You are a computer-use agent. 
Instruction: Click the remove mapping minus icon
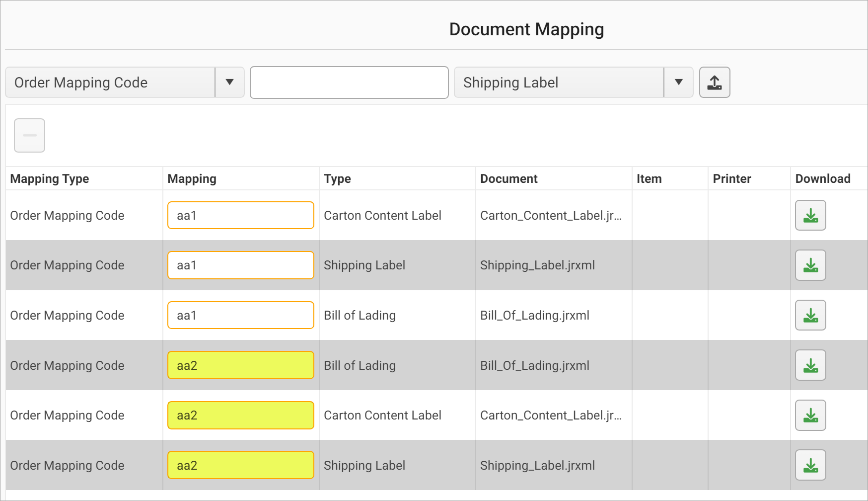(x=29, y=135)
